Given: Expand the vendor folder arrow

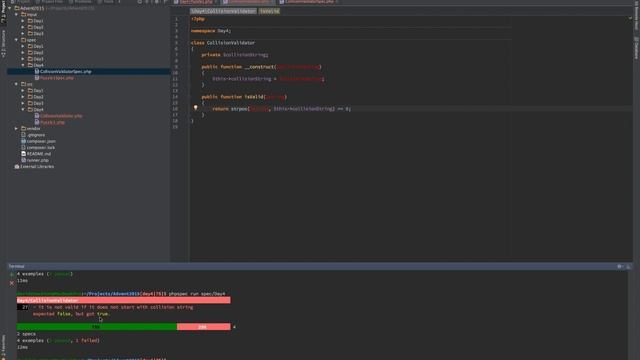Looking at the screenshot, I should pos(16,129).
